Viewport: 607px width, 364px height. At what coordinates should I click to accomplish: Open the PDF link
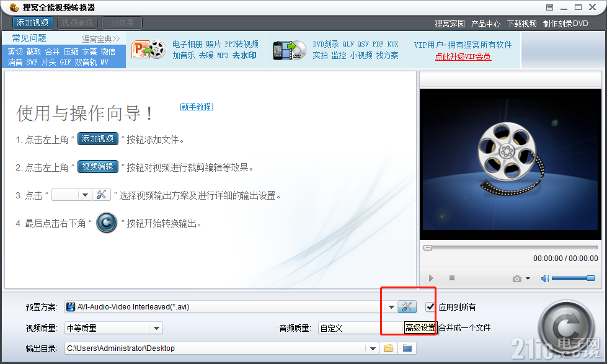[x=378, y=44]
